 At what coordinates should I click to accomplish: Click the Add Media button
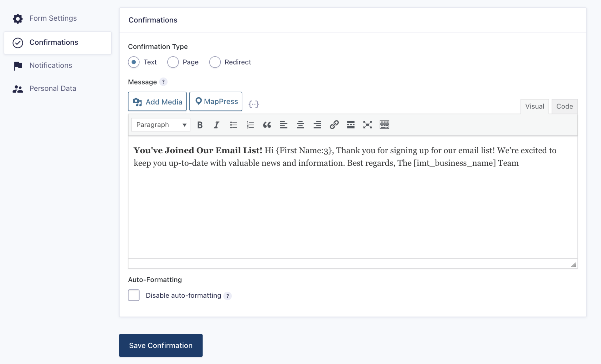click(x=157, y=102)
